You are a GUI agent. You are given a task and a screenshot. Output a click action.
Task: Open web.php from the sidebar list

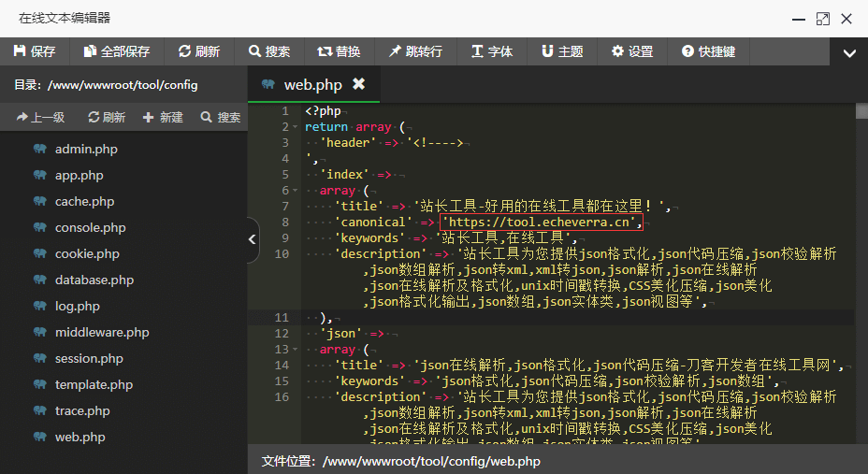80,437
